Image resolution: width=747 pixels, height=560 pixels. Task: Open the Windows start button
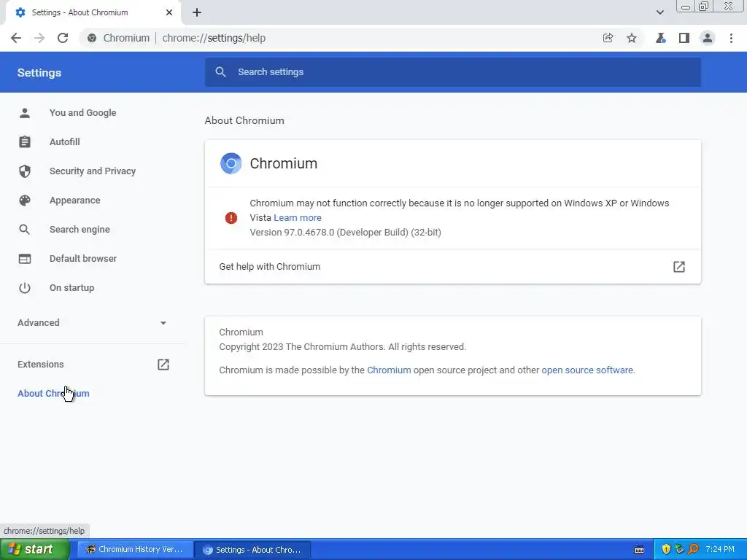[x=35, y=550]
